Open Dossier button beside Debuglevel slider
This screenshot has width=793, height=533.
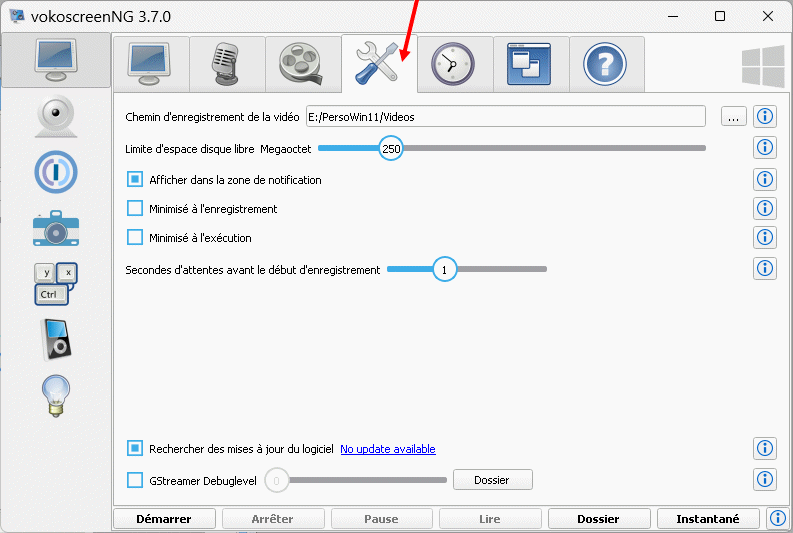[493, 480]
